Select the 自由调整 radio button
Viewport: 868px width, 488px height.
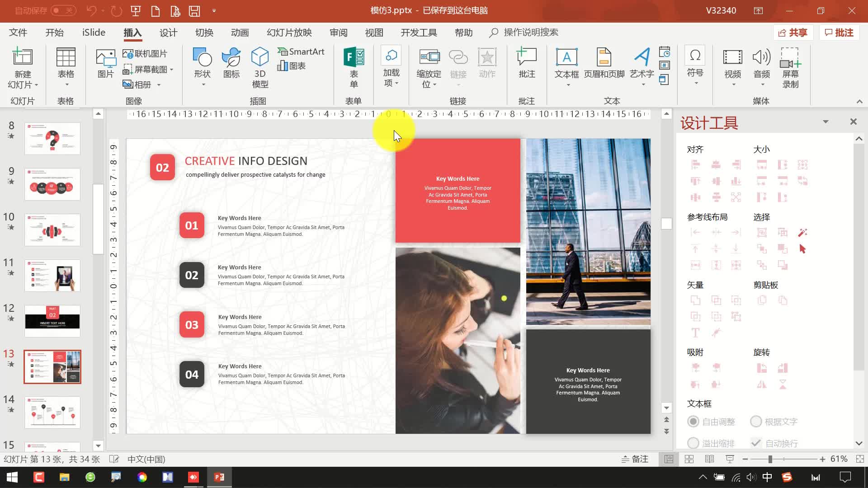pyautogui.click(x=693, y=422)
